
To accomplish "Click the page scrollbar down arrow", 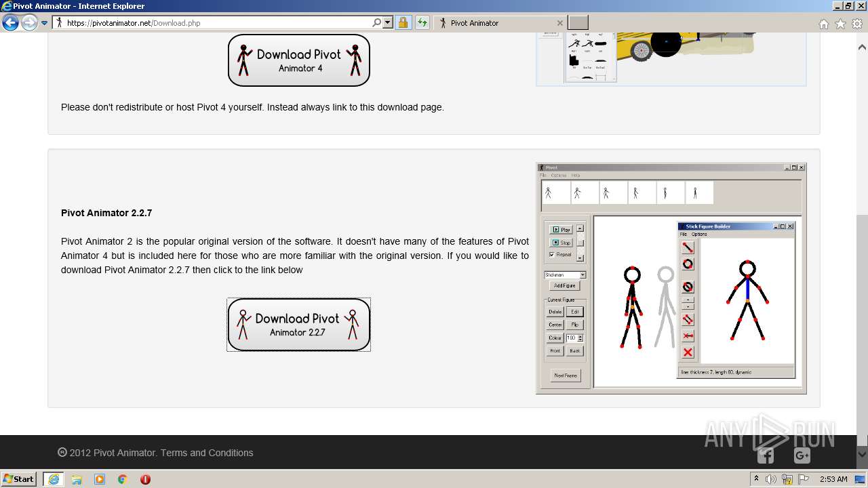I will click(862, 454).
